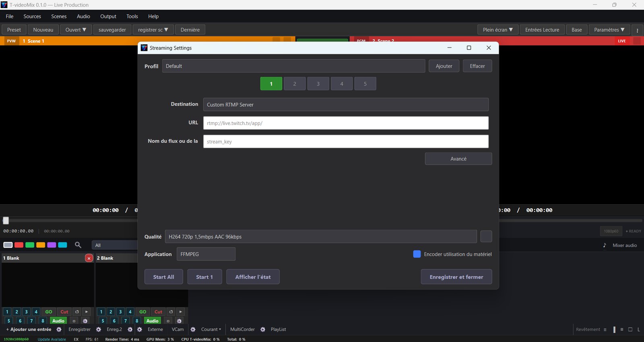Expand the Ouvert dropdown button
Image resolution: width=644 pixels, height=342 pixels.
(x=76, y=30)
